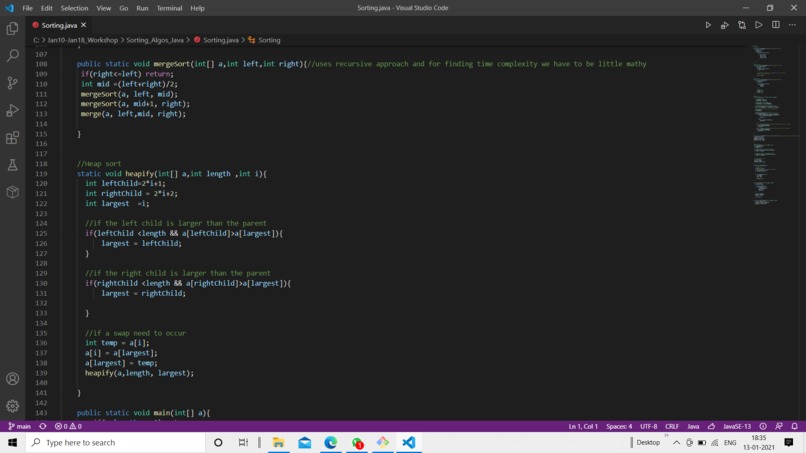Click line number 108 in gutter

[41, 64]
